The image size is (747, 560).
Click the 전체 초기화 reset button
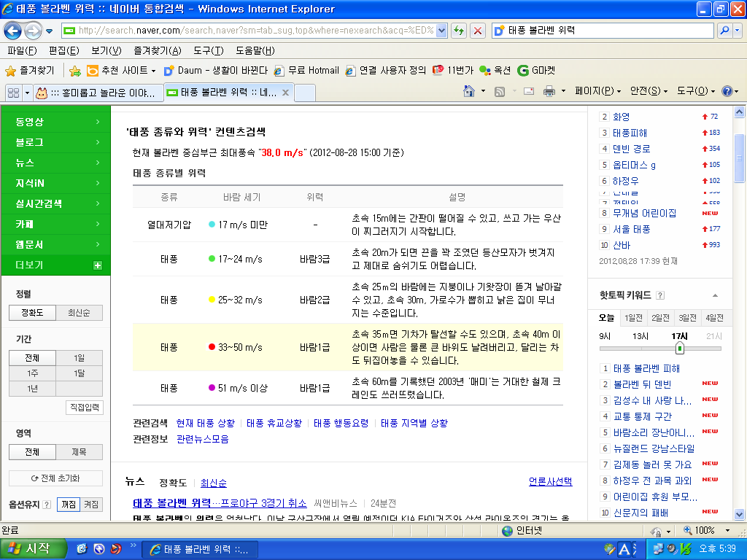(55, 478)
